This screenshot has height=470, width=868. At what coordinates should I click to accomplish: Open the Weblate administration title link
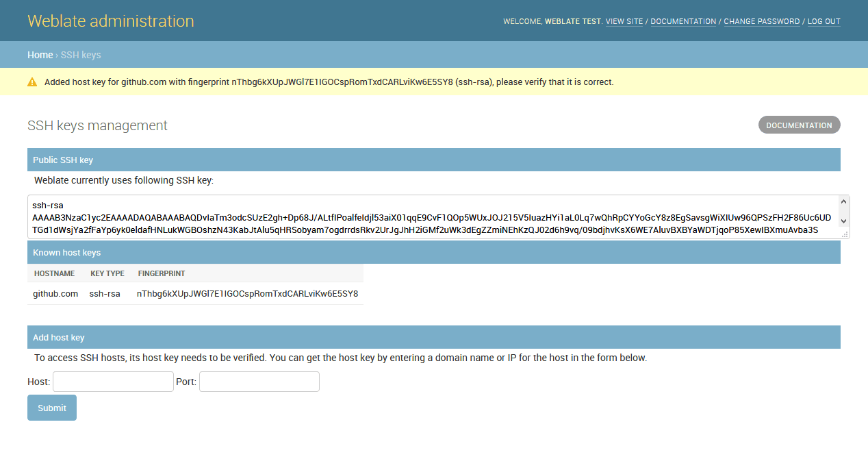coord(111,21)
